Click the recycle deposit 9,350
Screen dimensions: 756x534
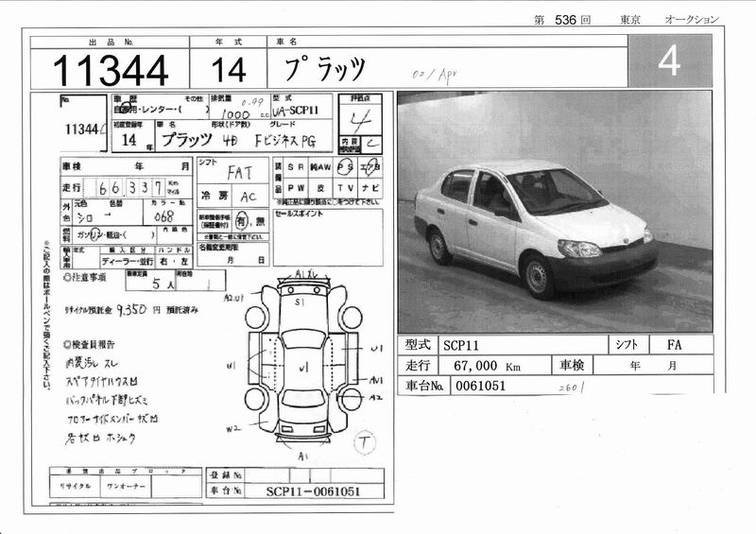(x=131, y=310)
